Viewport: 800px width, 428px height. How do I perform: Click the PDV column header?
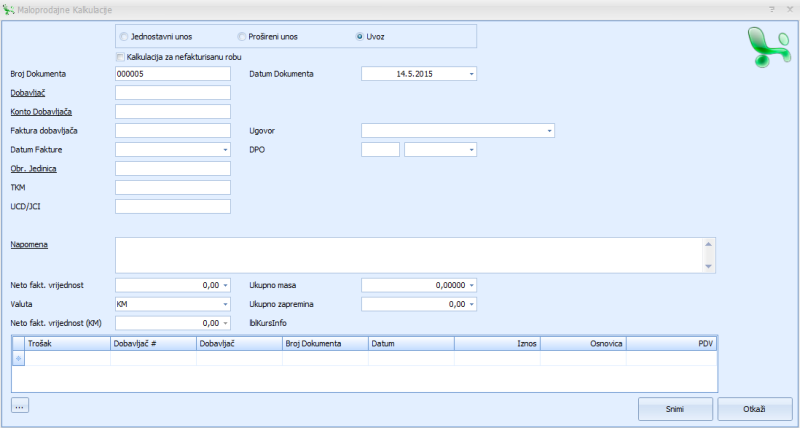671,344
